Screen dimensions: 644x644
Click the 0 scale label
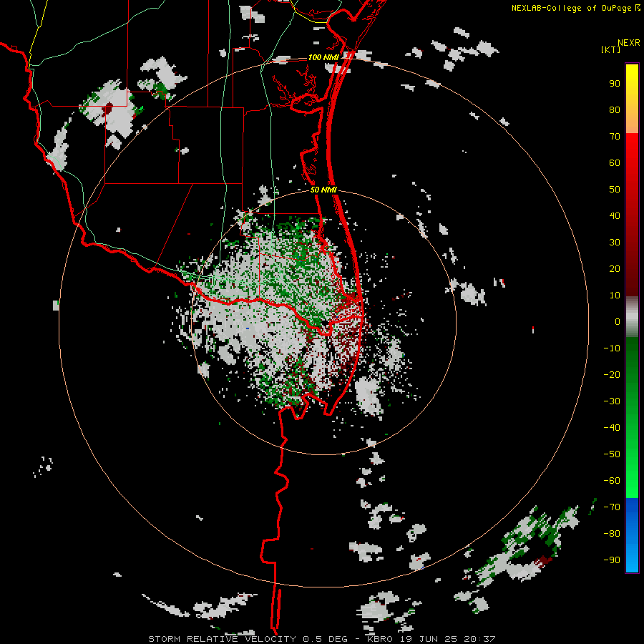coord(618,322)
